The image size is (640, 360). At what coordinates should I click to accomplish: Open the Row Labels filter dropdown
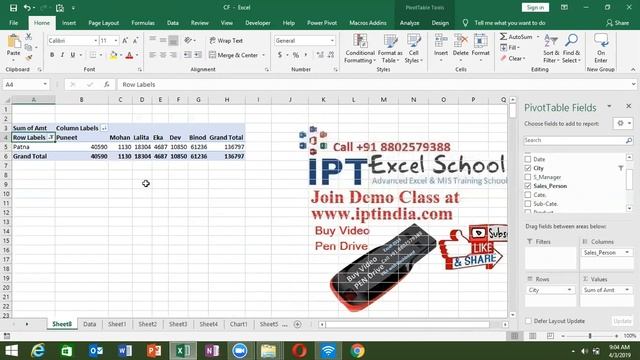[x=51, y=138]
